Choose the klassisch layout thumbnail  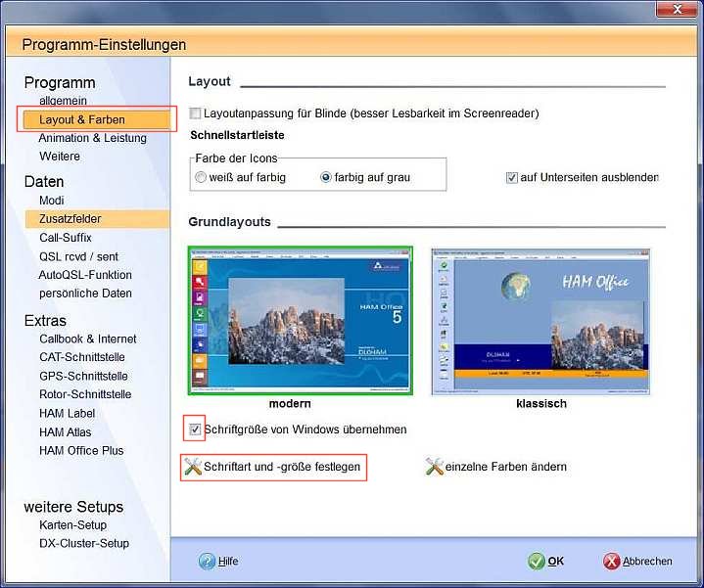pos(540,322)
